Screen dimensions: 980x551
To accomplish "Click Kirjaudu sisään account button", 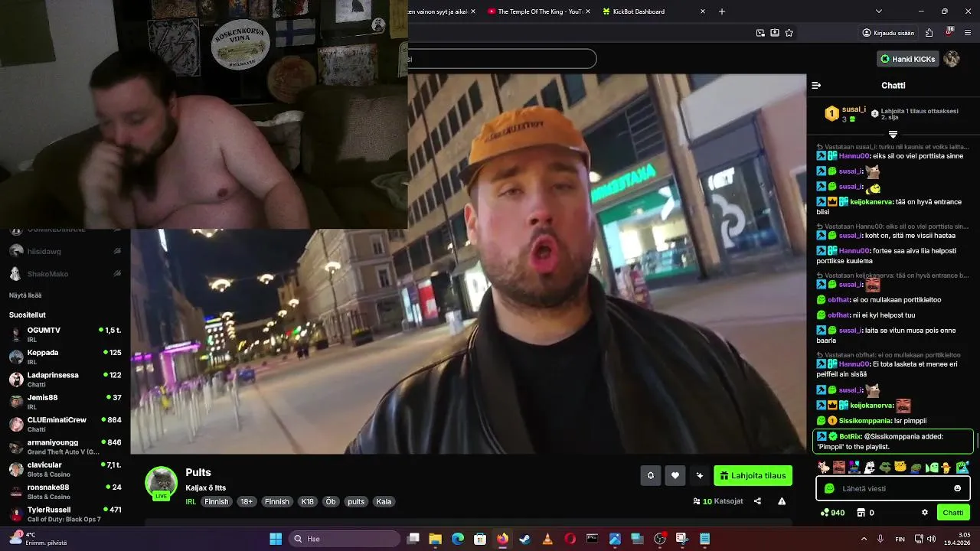I will pyautogui.click(x=888, y=33).
